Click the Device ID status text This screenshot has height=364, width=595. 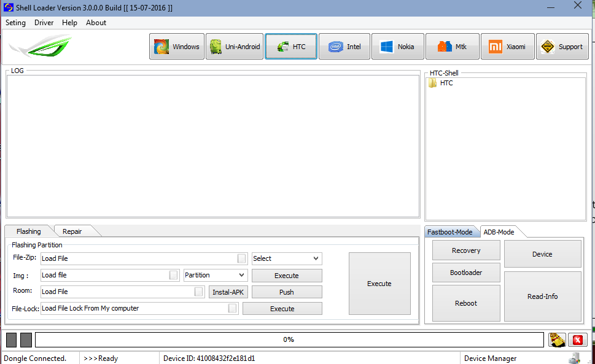pos(209,358)
